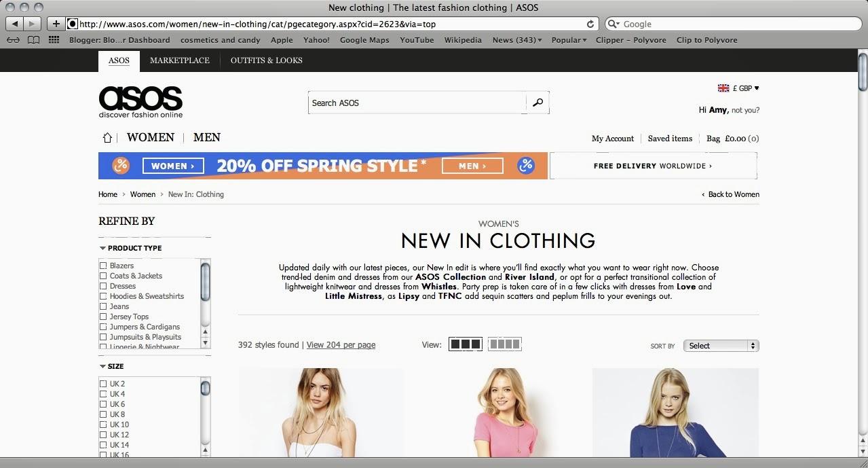The height and width of the screenshot is (468, 868).
Task: Open the WOMEN section
Action: click(151, 137)
